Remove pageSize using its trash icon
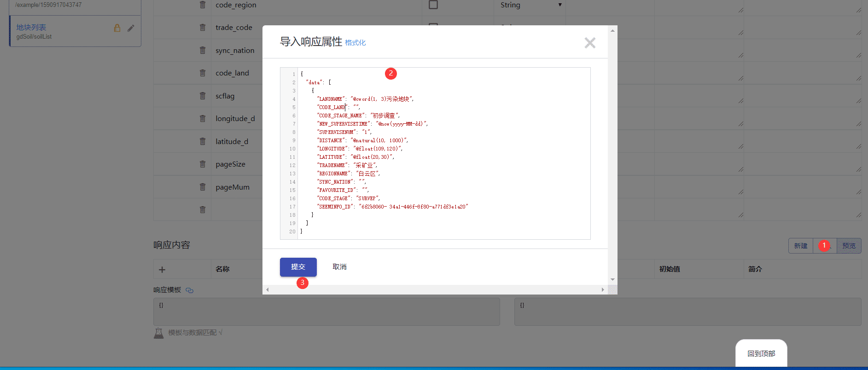 pos(203,164)
